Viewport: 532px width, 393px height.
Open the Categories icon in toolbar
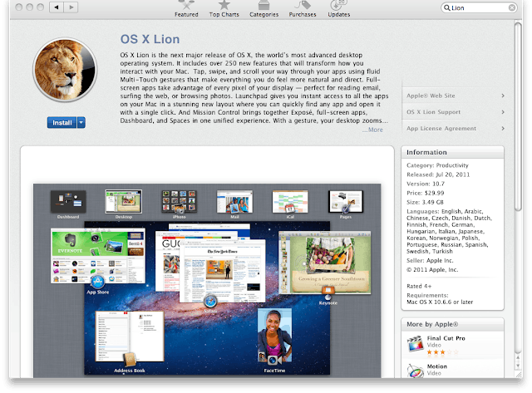point(264,5)
